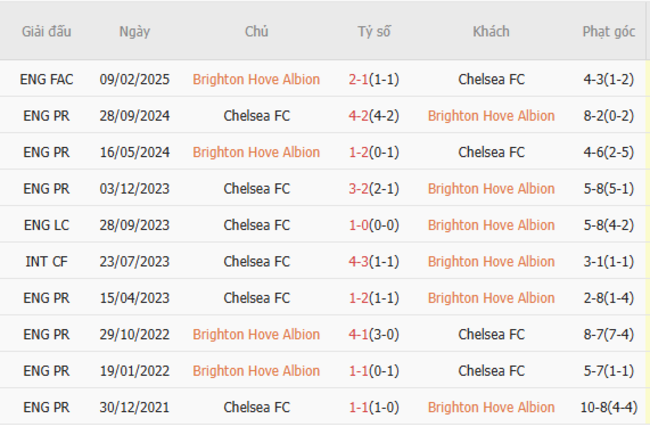Click corner stats 10-8(4-4)
Image resolution: width=650 pixels, height=435 pixels.
point(608,408)
